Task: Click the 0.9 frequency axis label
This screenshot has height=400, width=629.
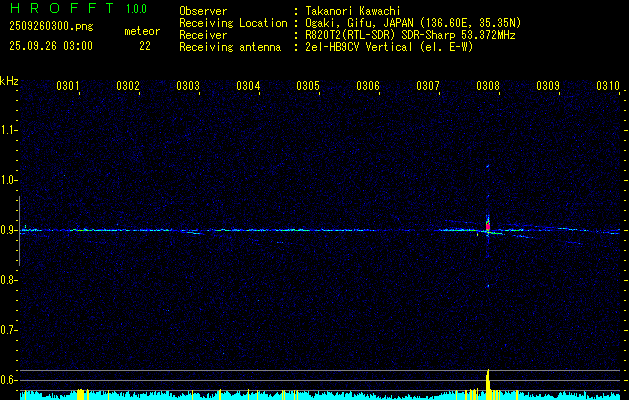Action: tap(8, 230)
